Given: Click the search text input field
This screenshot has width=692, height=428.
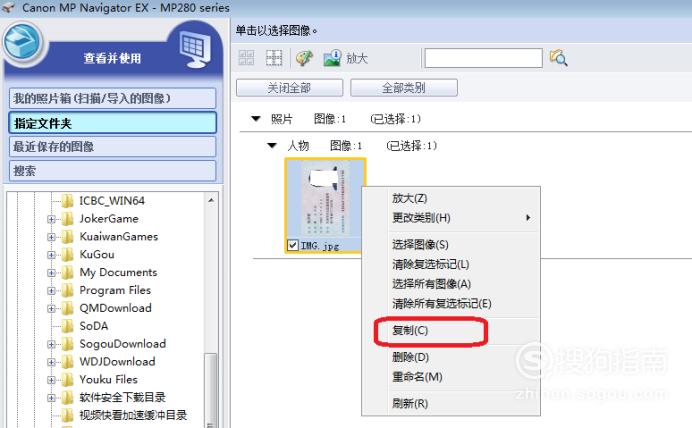Looking at the screenshot, I should coord(483,58).
